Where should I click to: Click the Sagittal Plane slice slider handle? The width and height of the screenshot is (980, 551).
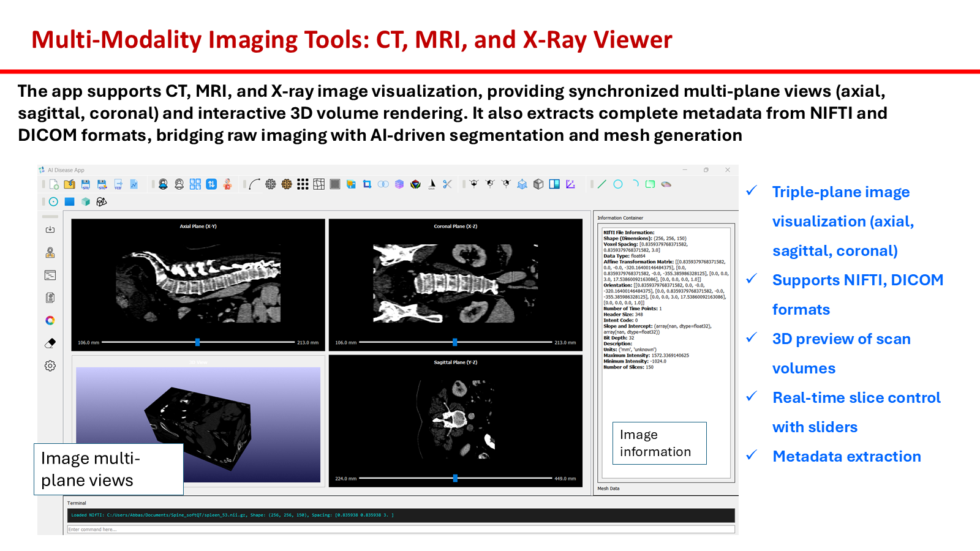coord(455,478)
